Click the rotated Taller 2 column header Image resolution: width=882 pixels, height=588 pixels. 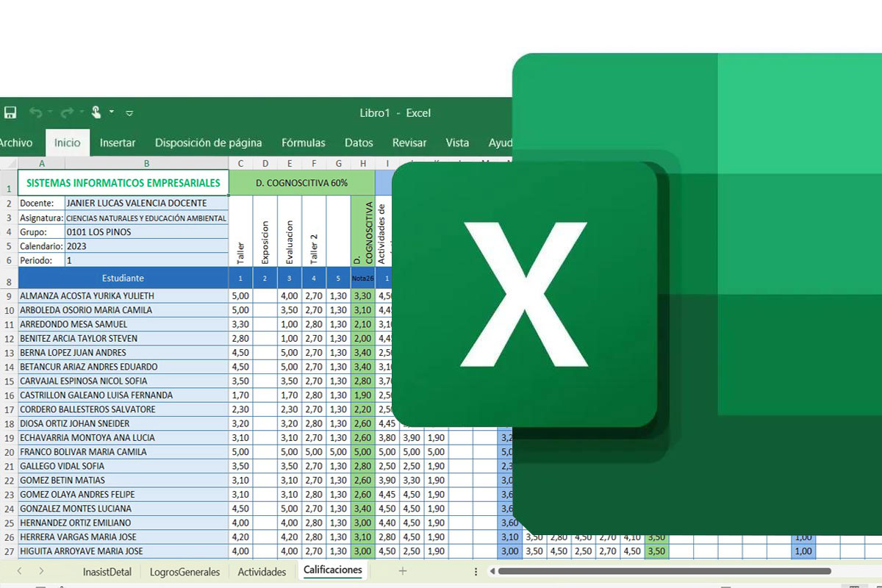(314, 232)
